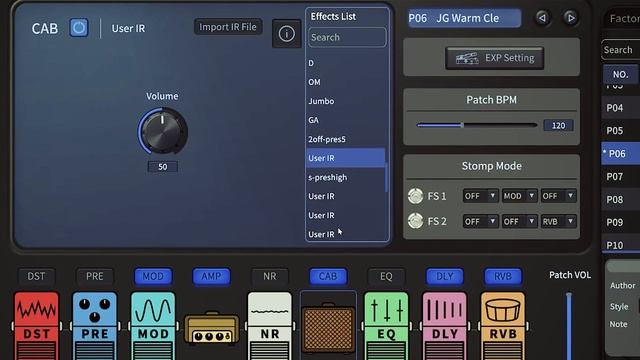Open FS 1 MOD dropdown
The width and height of the screenshot is (640, 360).
(519, 196)
